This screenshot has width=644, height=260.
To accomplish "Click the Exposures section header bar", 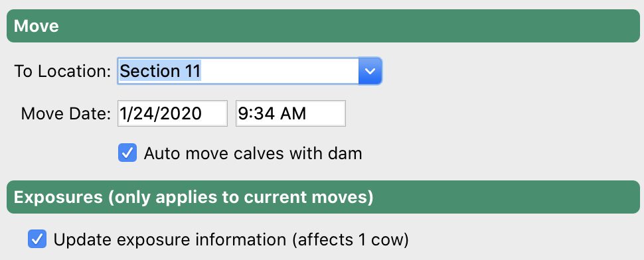I will (323, 197).
